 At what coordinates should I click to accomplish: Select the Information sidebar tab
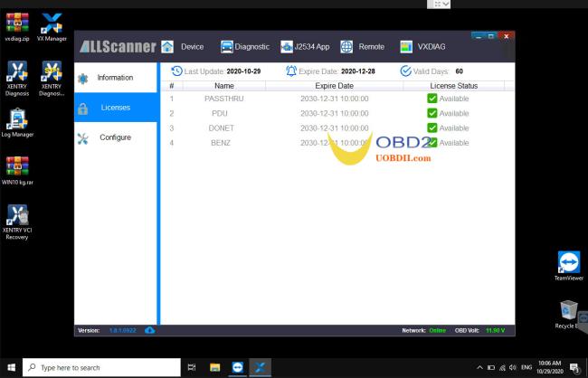115,78
